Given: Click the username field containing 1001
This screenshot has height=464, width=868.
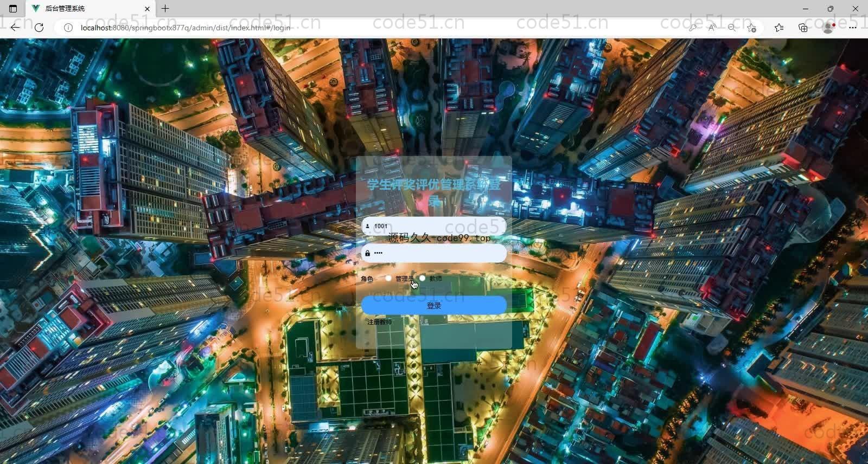Looking at the screenshot, I should (434, 226).
